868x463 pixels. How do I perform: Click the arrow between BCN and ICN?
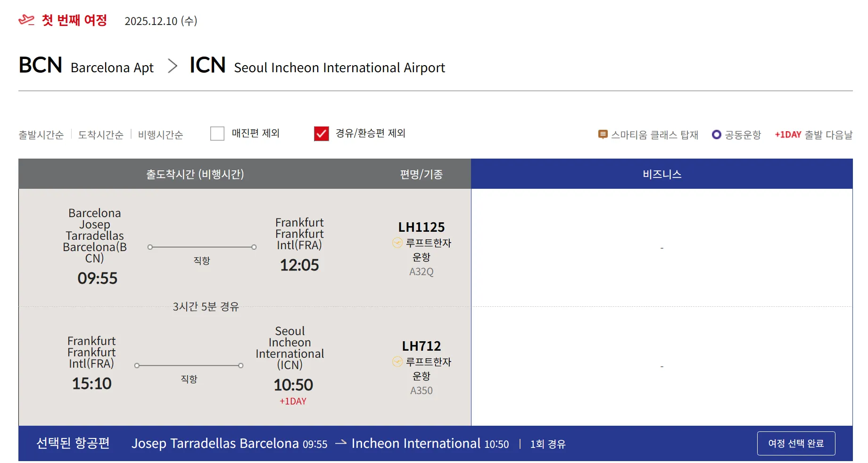(x=173, y=66)
